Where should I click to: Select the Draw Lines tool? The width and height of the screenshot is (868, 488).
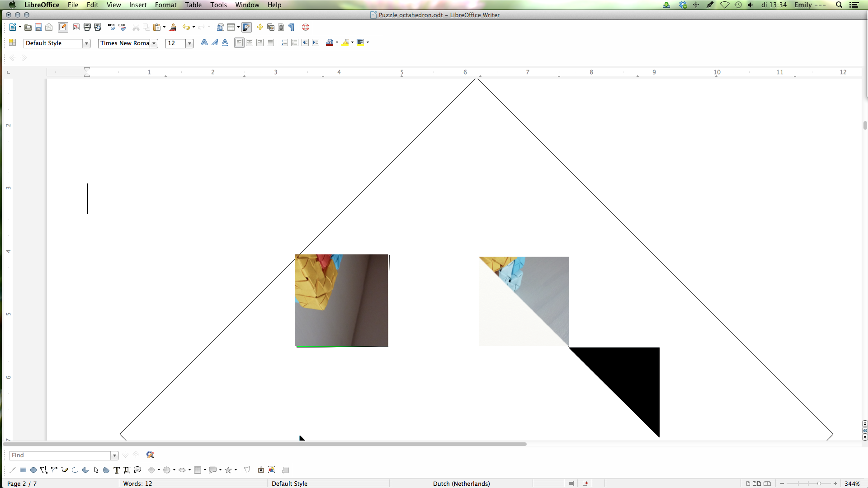tap(13, 470)
